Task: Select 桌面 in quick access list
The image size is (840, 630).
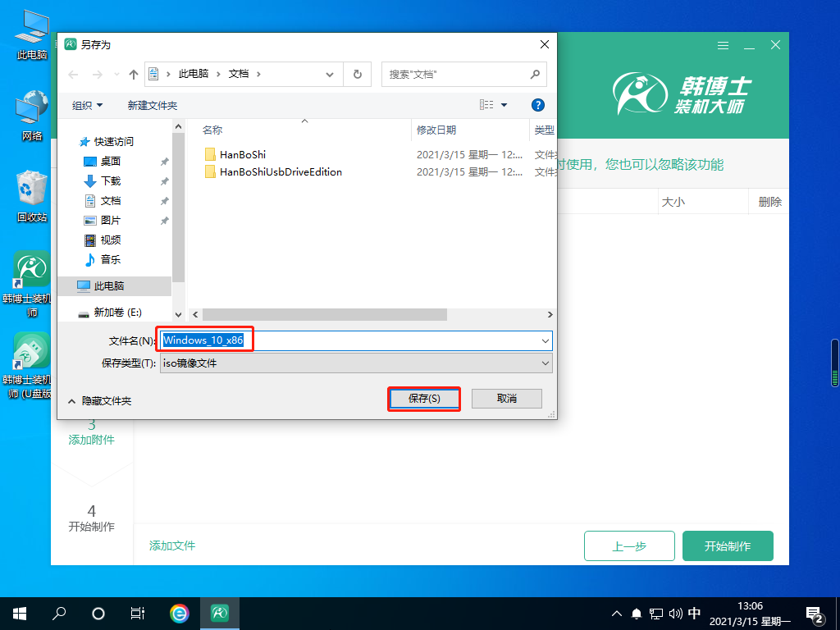Action: [110, 162]
